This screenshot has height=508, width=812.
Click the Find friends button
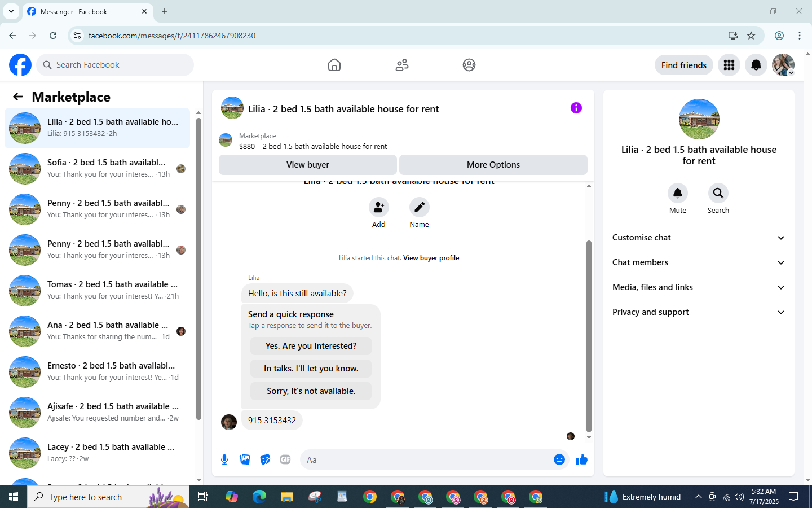point(684,65)
